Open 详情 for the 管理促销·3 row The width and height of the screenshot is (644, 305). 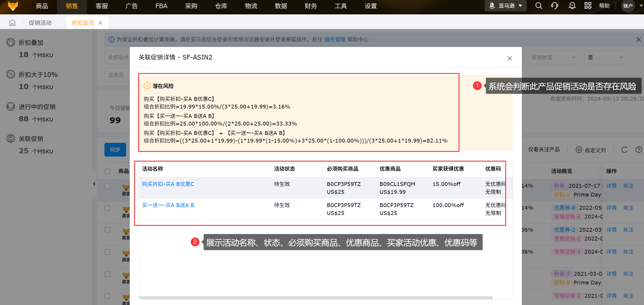point(611,252)
